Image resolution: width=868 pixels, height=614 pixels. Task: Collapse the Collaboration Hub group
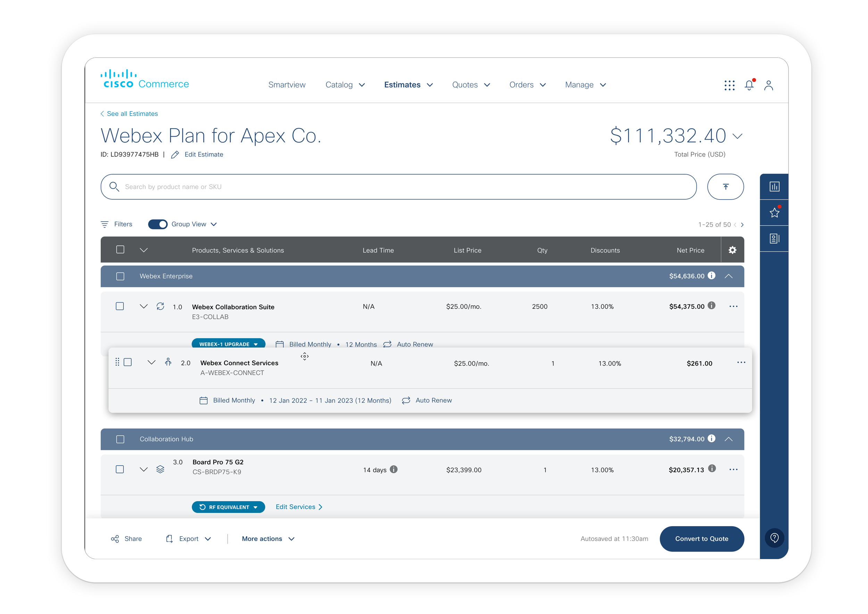[x=728, y=439]
